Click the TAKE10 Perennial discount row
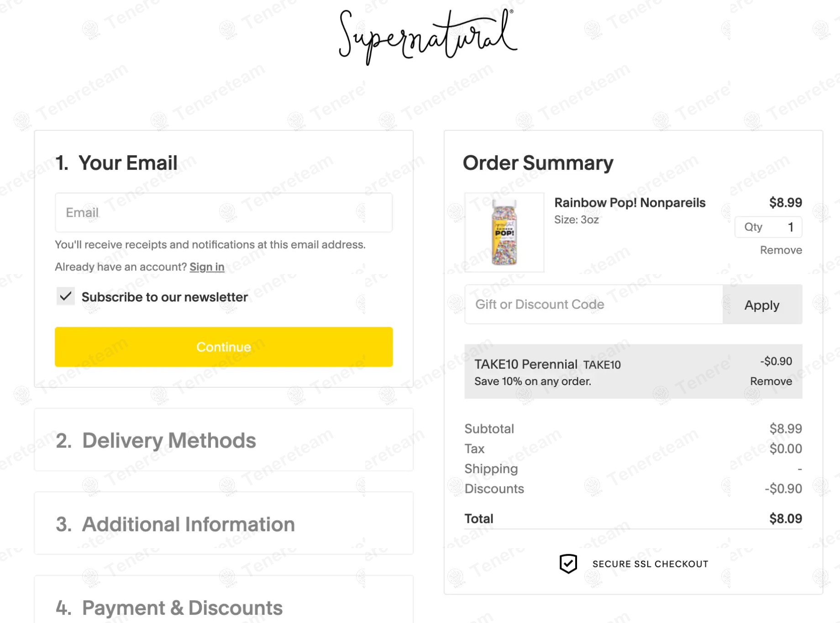This screenshot has width=840, height=623. (593, 371)
